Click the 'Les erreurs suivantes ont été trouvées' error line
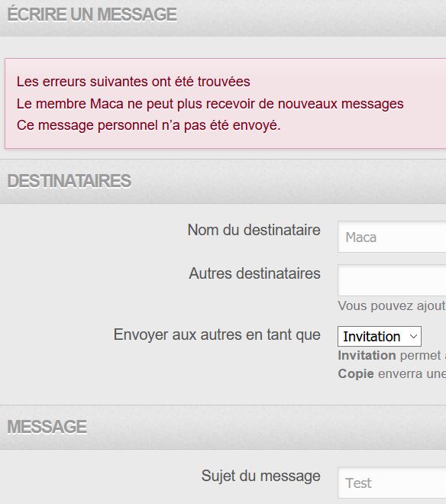Image resolution: width=446 pixels, height=504 pixels. click(x=134, y=82)
